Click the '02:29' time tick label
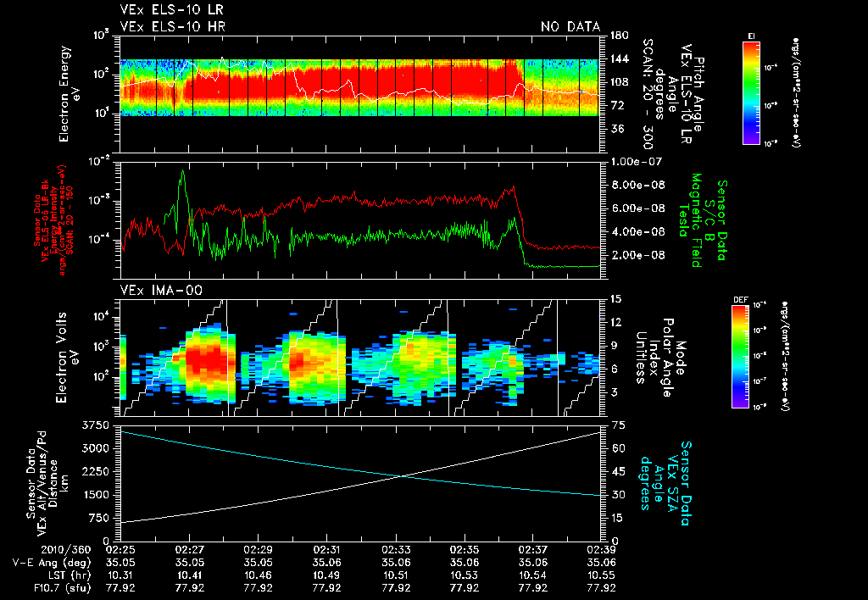 tap(258, 550)
